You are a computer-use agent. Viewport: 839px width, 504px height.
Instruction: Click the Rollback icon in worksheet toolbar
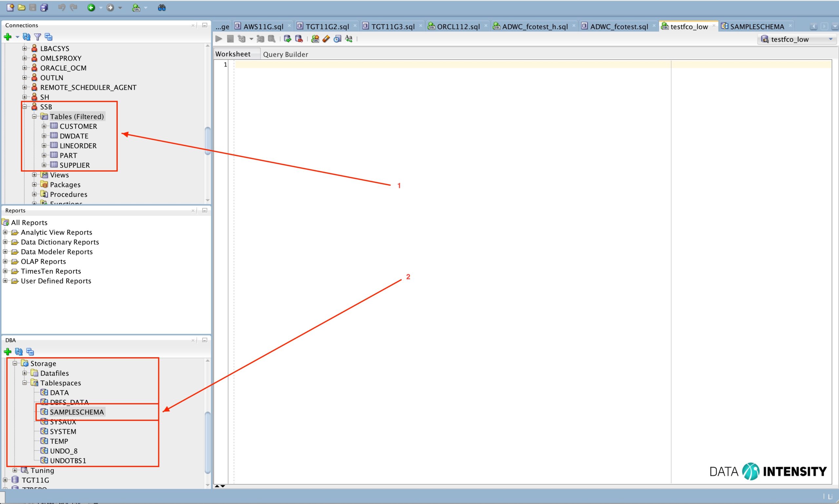coord(299,39)
